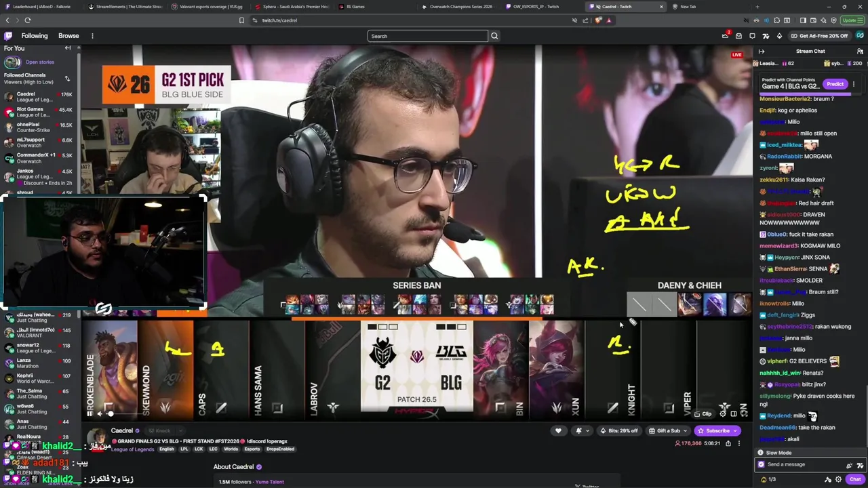Toggle theatre mode on the player
The height and width of the screenshot is (488, 868).
[x=733, y=413]
